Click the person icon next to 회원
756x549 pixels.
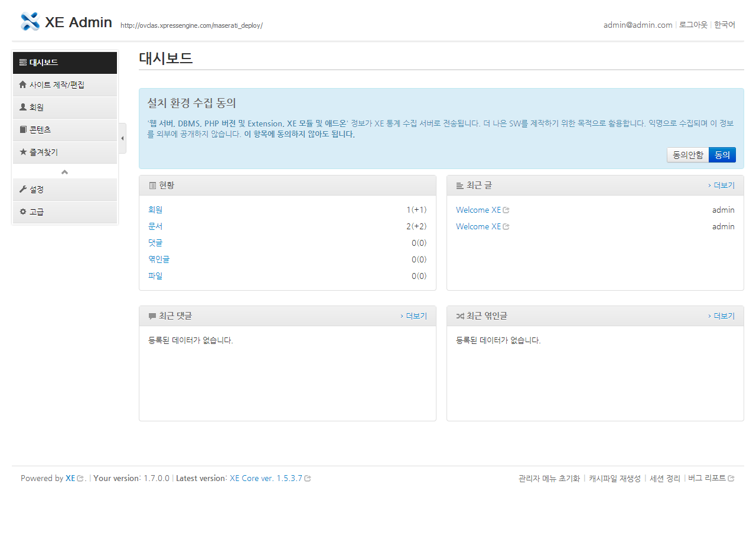(22, 107)
